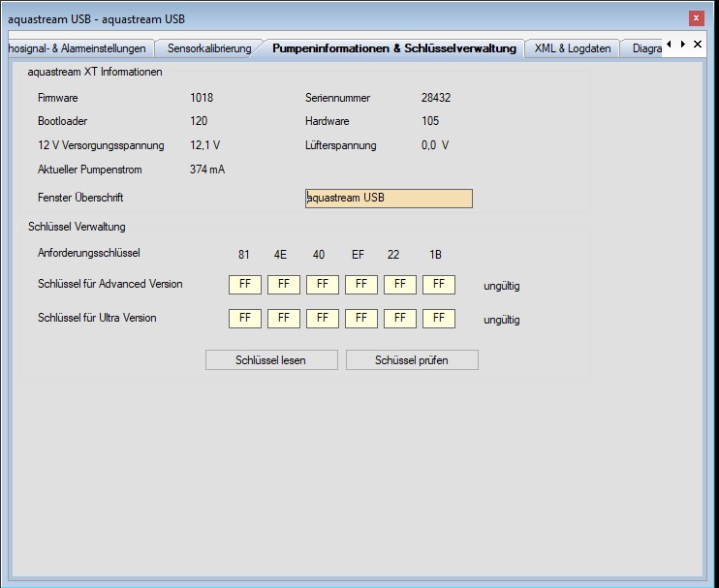Click fourth Advanced Version key field

tap(360, 285)
